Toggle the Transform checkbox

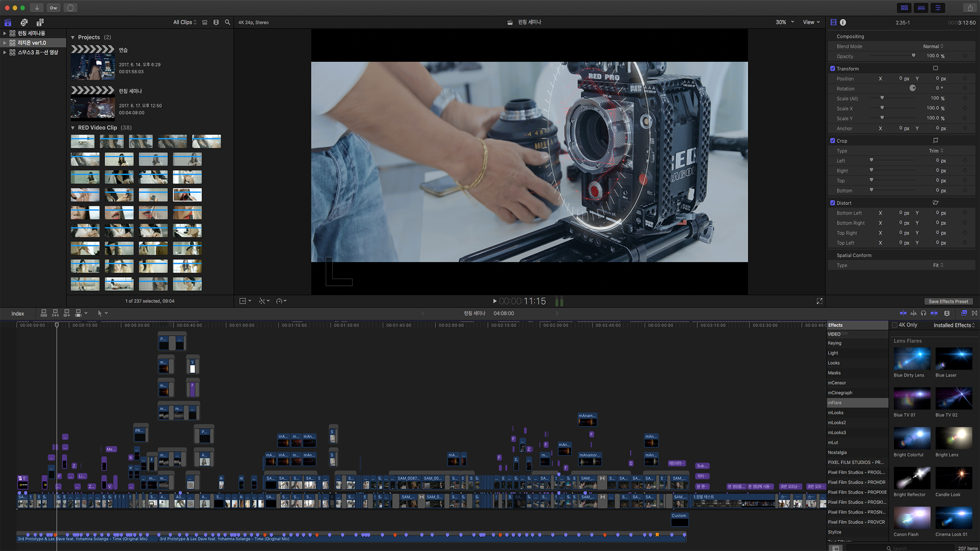coord(832,68)
